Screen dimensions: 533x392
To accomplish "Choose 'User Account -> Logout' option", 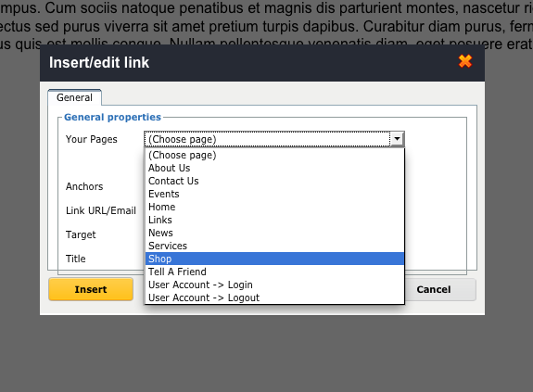I will (274, 297).
